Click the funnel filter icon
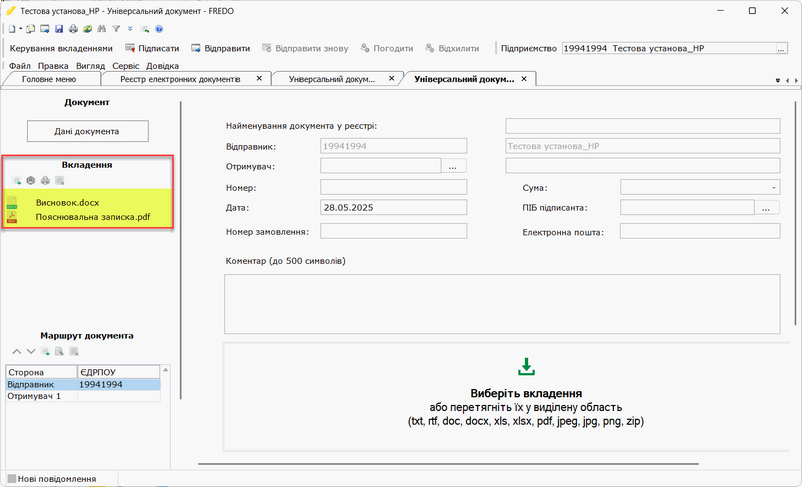 pyautogui.click(x=116, y=29)
